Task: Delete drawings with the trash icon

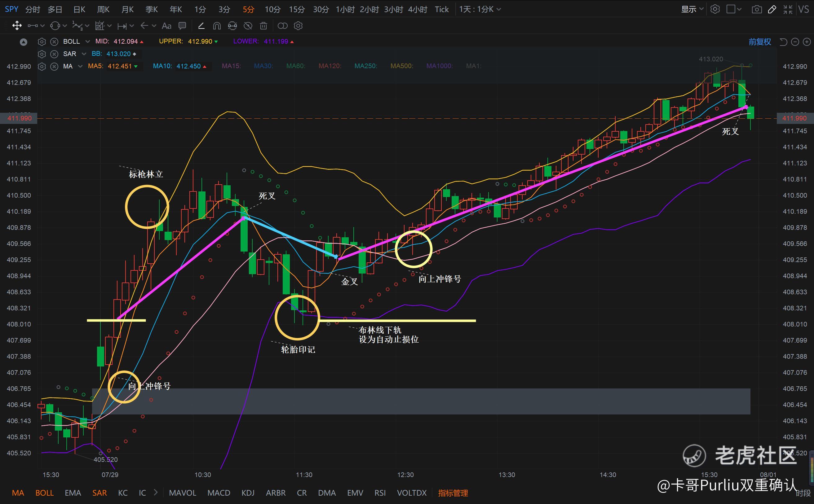Action: (x=263, y=26)
